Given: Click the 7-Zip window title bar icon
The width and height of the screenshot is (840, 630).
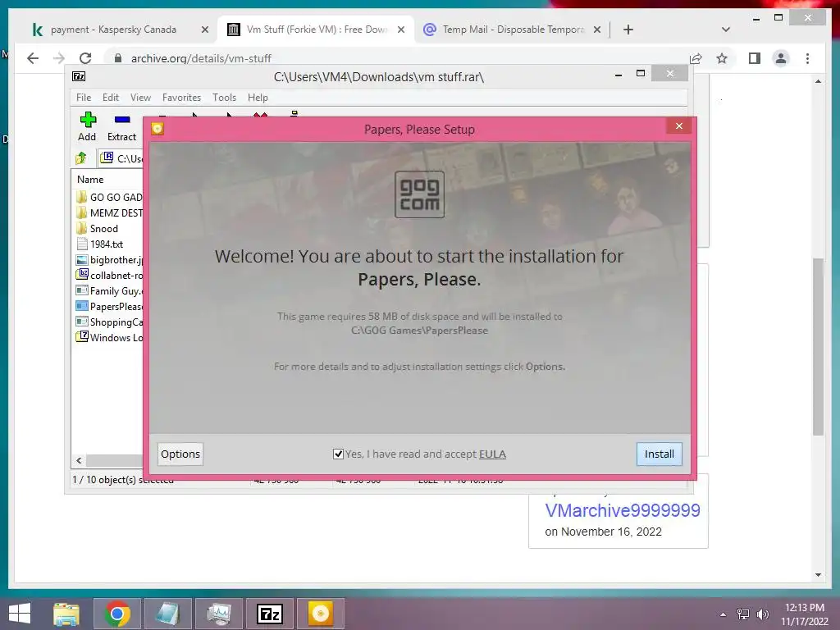Looking at the screenshot, I should [79, 76].
